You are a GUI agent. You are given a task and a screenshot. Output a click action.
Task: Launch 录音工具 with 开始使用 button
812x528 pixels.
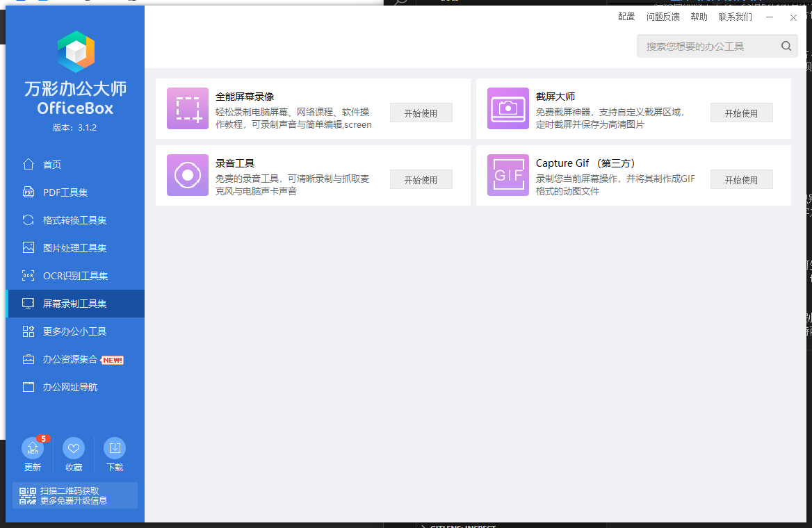tap(421, 180)
